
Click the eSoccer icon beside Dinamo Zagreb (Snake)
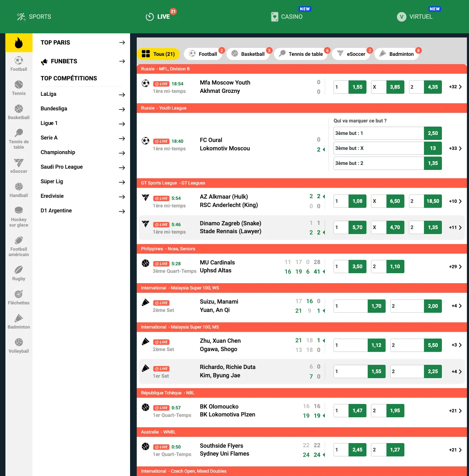tap(145, 224)
